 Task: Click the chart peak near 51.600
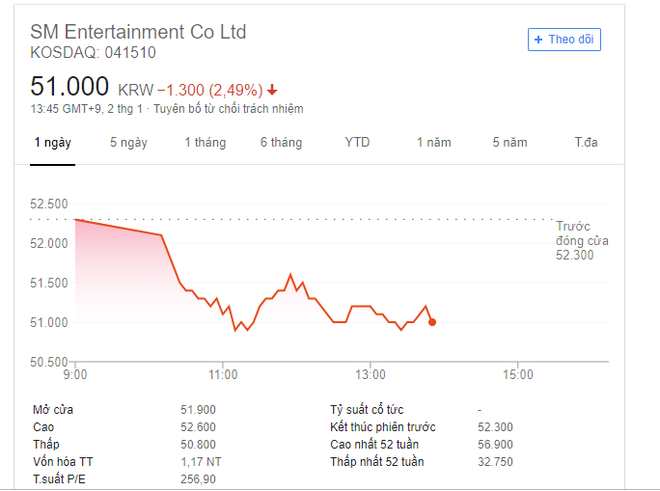290,275
